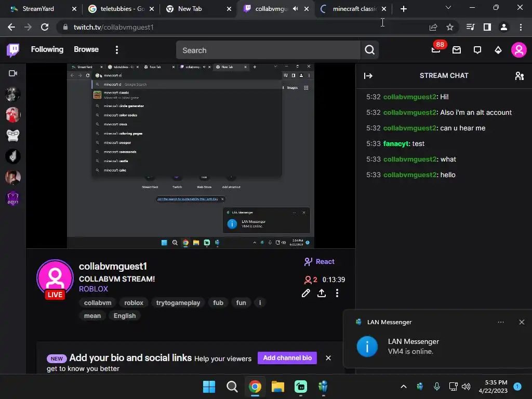Open a new browser tab plus button
Screen dimensions: 532x399
(403, 9)
